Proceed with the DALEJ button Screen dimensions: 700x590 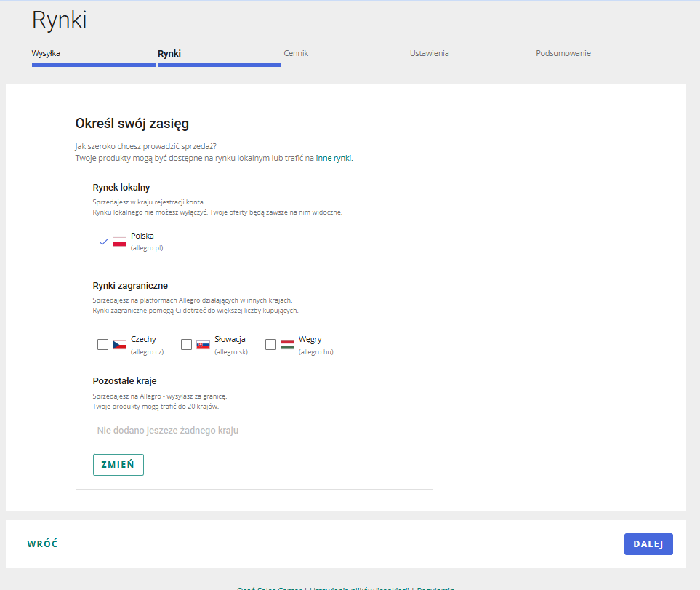click(x=648, y=544)
